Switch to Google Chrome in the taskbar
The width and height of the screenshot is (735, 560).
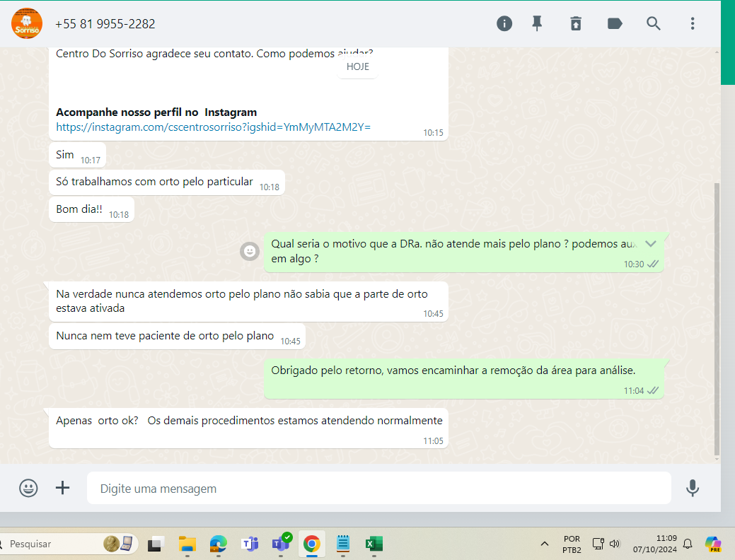(x=312, y=544)
